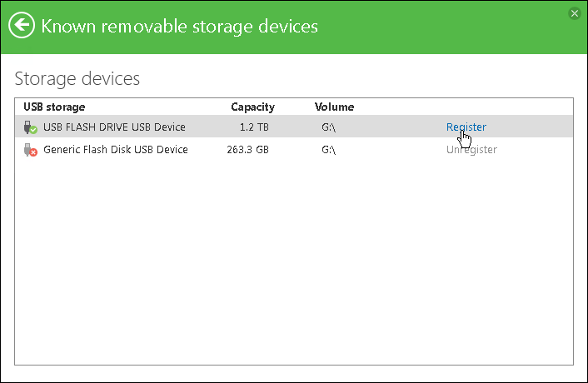
Task: Sort by the USB storage column header
Action: [x=54, y=107]
